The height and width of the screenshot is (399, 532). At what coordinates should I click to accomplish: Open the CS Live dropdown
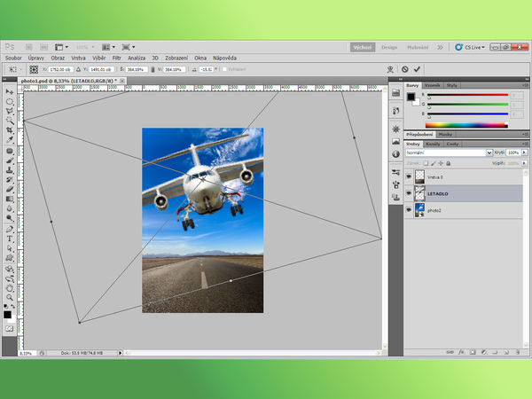pos(473,47)
